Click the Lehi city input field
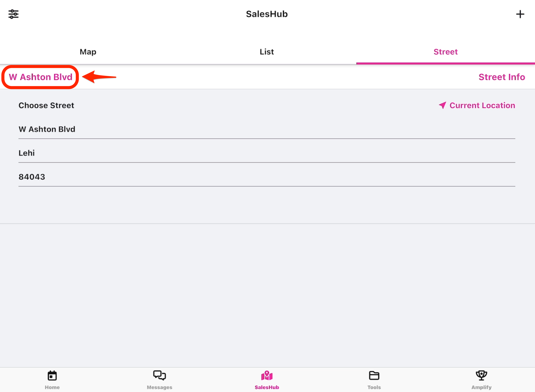This screenshot has width=535, height=392. pyautogui.click(x=267, y=153)
